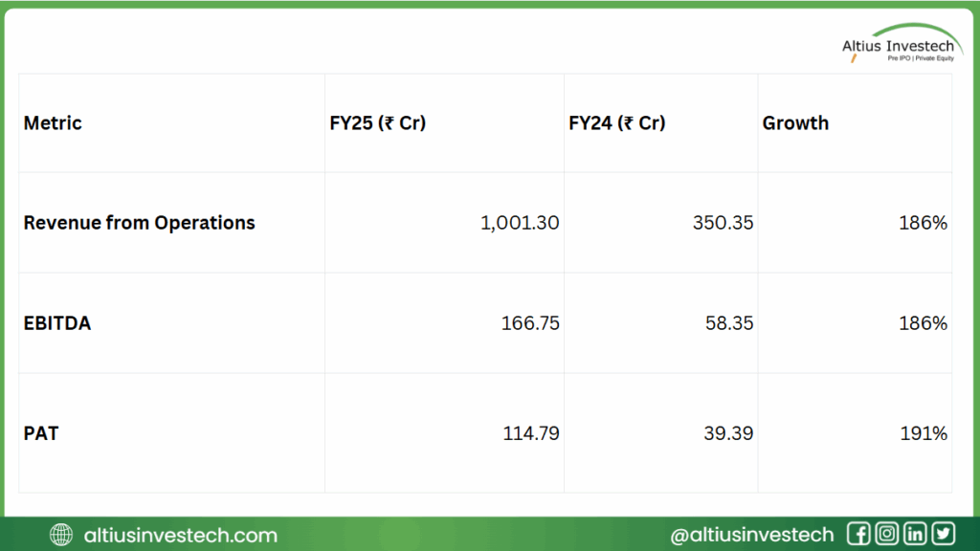Image resolution: width=980 pixels, height=551 pixels.
Task: Click the Facebook icon in footer
Action: (x=858, y=534)
